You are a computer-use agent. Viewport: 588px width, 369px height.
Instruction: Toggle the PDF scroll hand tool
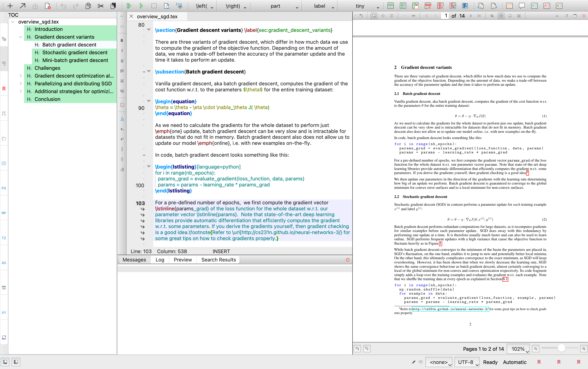coord(383,16)
